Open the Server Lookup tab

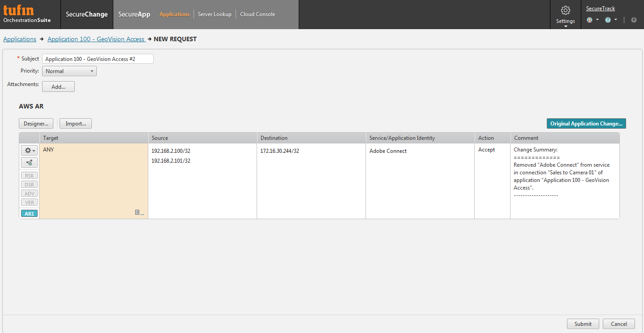pos(215,14)
